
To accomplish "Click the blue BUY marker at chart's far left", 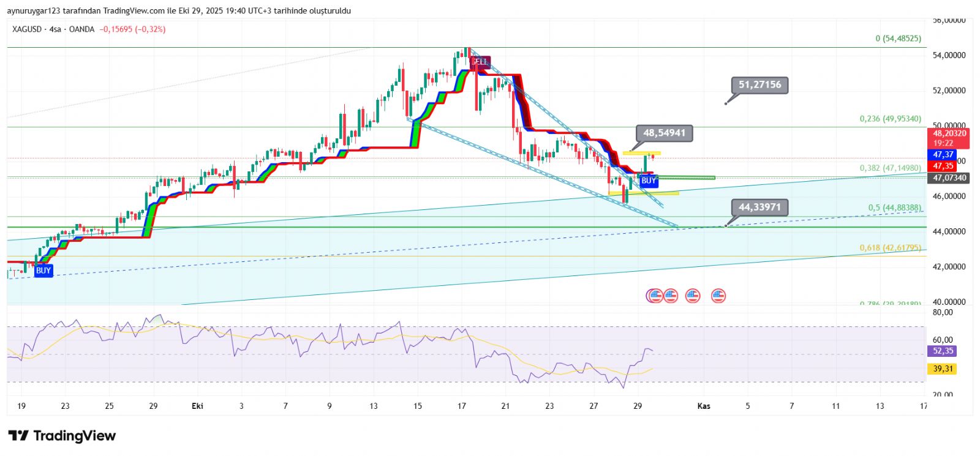I will point(43,271).
